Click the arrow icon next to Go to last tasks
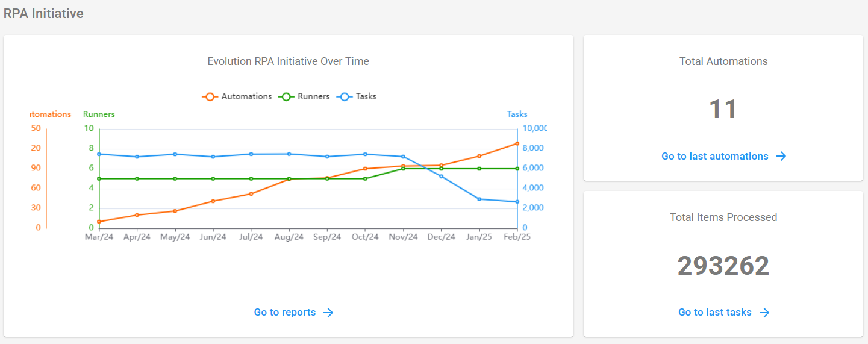Image resolution: width=868 pixels, height=344 pixels. [x=764, y=312]
